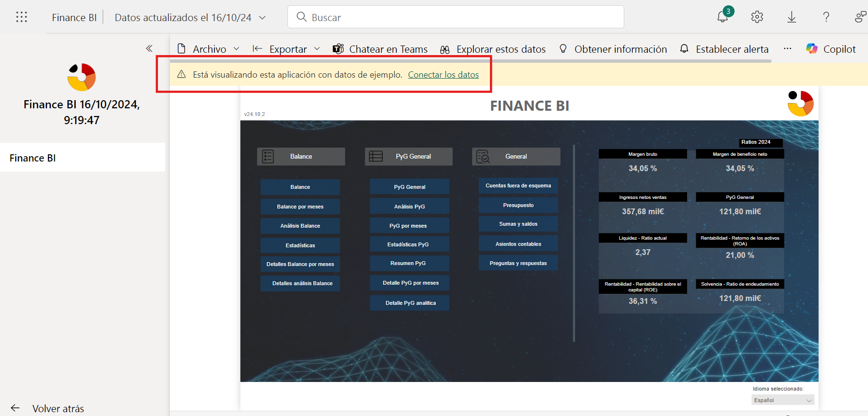
Task: Expand the Datos actualizados dropdown chevron
Action: pyautogui.click(x=262, y=18)
